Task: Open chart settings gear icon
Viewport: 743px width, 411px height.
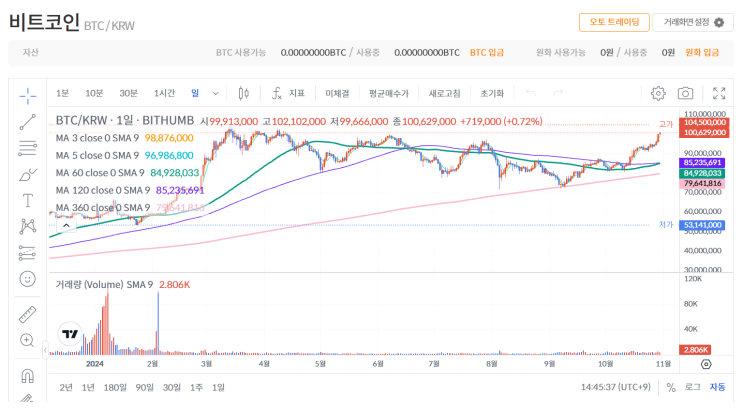Action: 658,93
